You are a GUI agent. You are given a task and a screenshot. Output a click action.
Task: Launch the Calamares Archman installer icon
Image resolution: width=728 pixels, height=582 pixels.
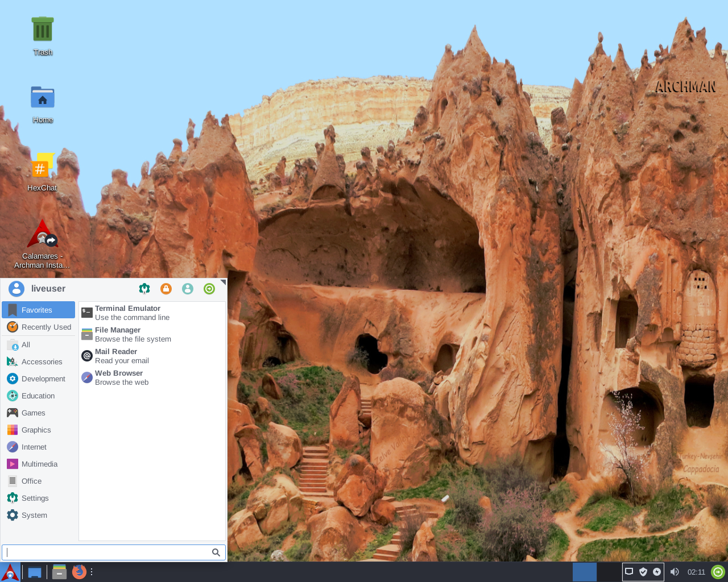(x=42, y=244)
